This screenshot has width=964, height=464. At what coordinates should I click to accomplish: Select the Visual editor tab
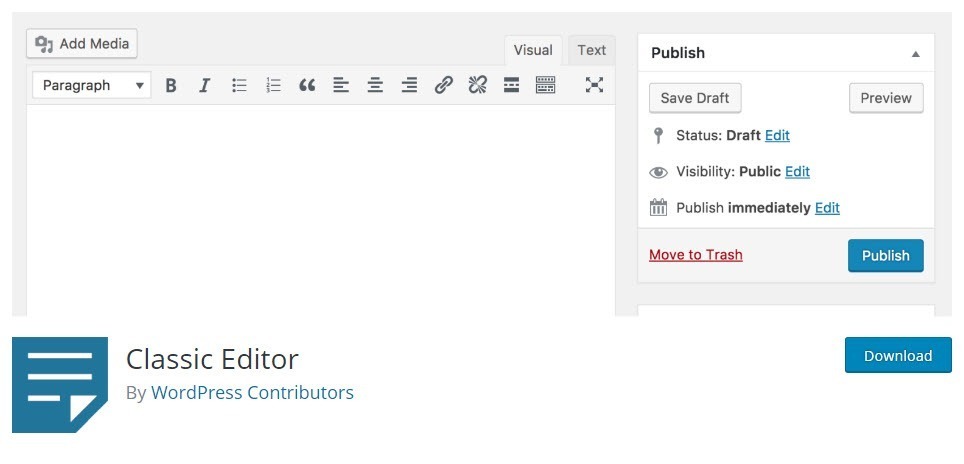[x=533, y=50]
